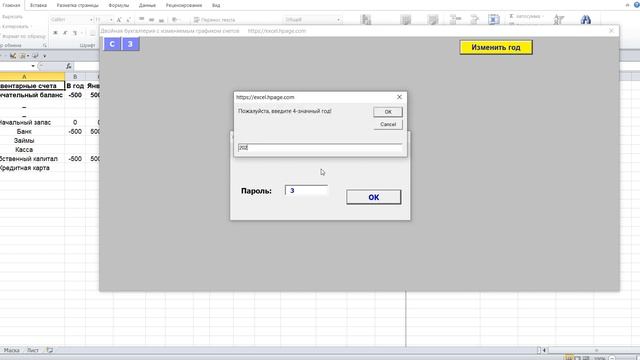Screen dimensions: 640x360
Task: Select the Займы cell
Action: [x=32, y=140]
